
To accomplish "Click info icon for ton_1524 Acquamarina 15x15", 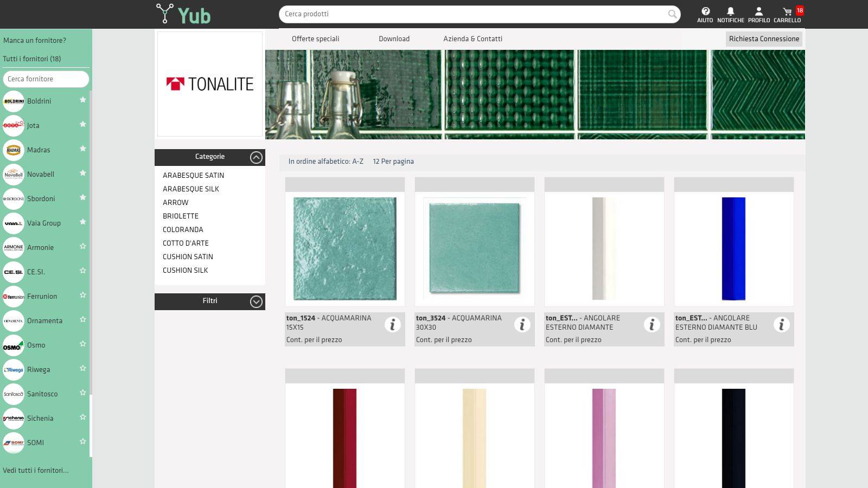I will [392, 324].
